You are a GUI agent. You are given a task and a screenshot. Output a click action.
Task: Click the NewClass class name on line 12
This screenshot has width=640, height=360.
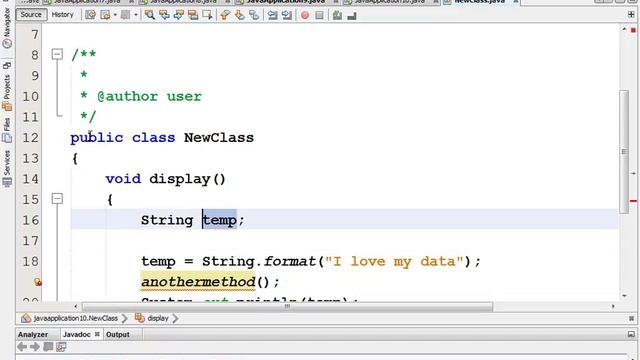[x=219, y=138]
